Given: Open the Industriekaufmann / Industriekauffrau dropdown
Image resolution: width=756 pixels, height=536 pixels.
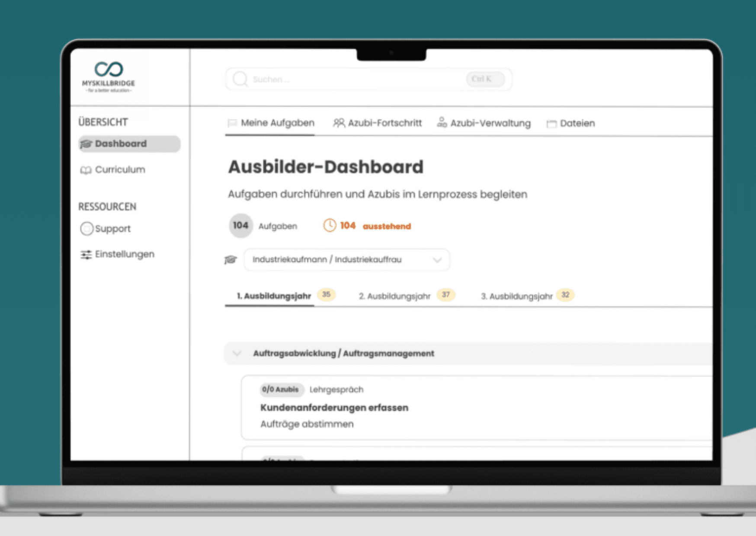Looking at the screenshot, I should pyautogui.click(x=347, y=260).
